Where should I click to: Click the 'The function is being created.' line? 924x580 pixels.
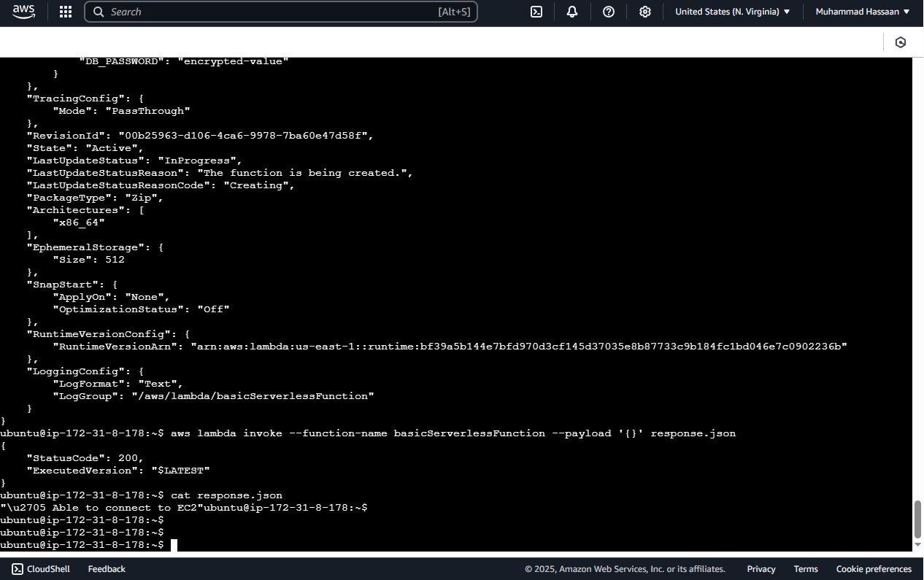tap(220, 173)
